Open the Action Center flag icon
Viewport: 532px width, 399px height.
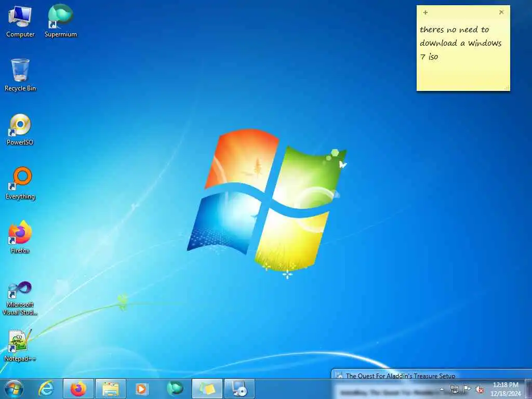click(x=467, y=390)
